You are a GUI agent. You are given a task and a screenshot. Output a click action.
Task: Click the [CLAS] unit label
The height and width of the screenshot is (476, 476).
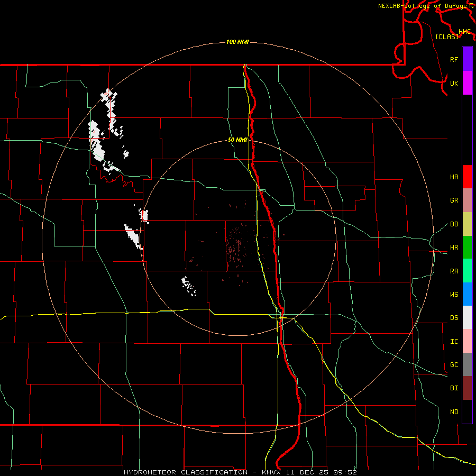point(447,36)
